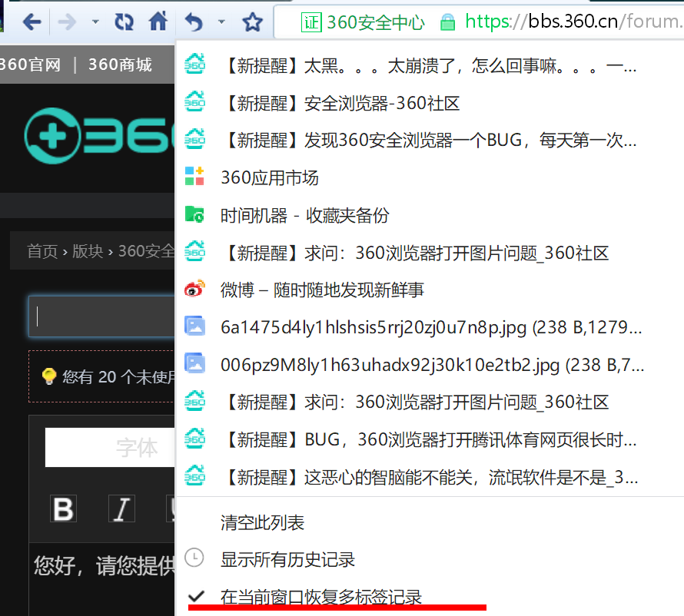Image resolution: width=684 pixels, height=616 pixels.
Task: Open 显示所有历史记录
Action: coord(287,559)
